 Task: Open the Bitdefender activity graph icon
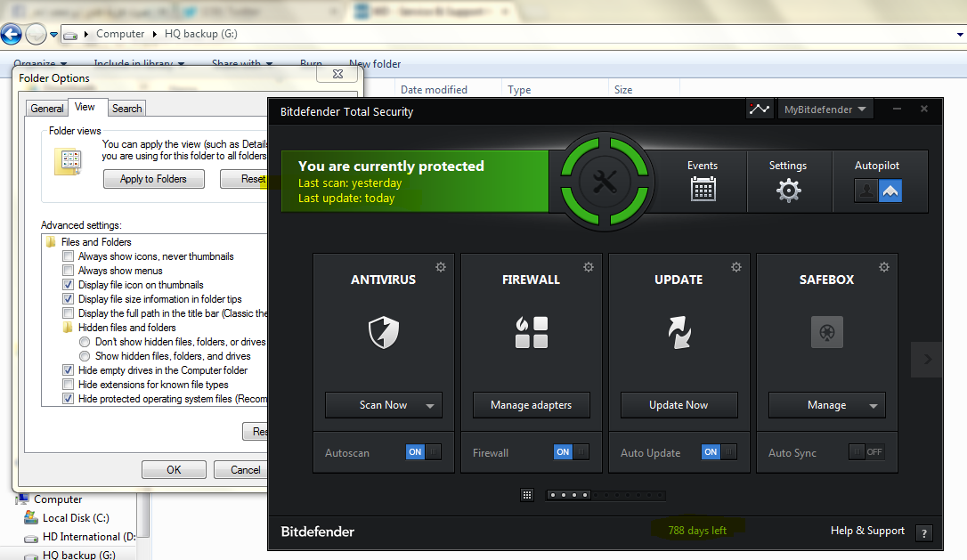click(760, 110)
